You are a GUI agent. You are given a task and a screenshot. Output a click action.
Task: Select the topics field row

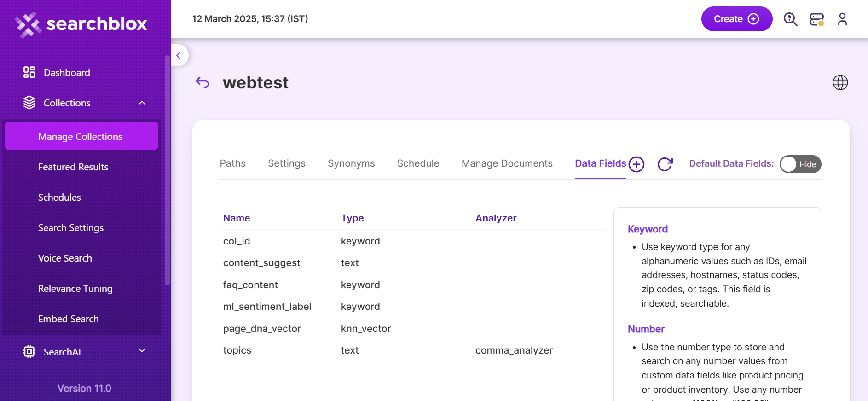[413, 350]
